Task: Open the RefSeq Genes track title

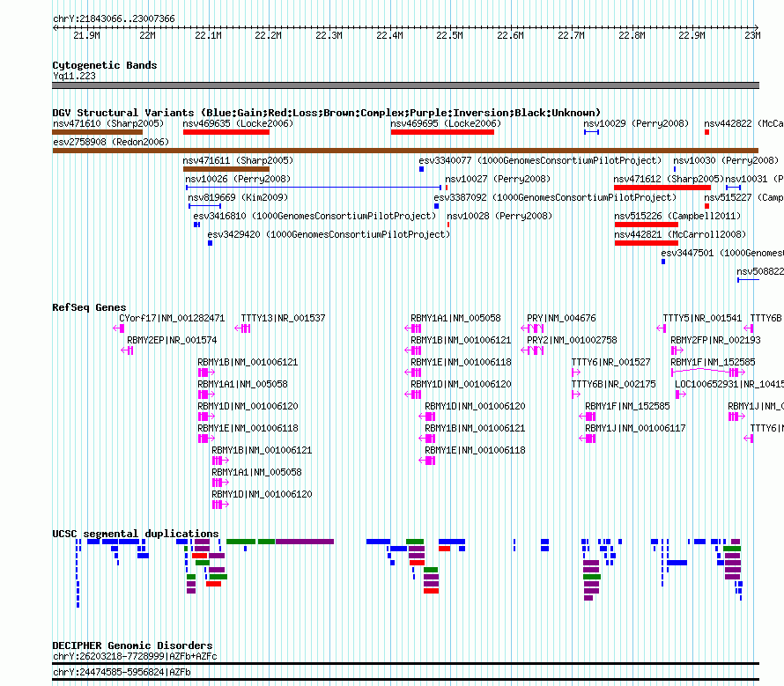Action: (x=89, y=307)
